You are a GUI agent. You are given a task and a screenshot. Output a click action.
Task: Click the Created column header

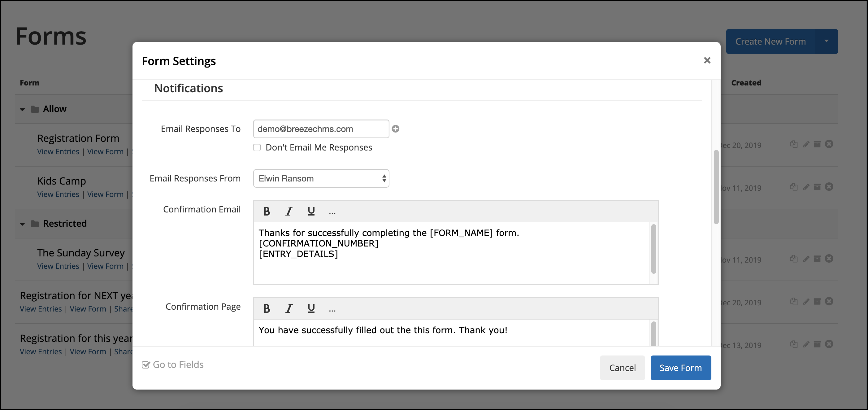[x=746, y=83]
